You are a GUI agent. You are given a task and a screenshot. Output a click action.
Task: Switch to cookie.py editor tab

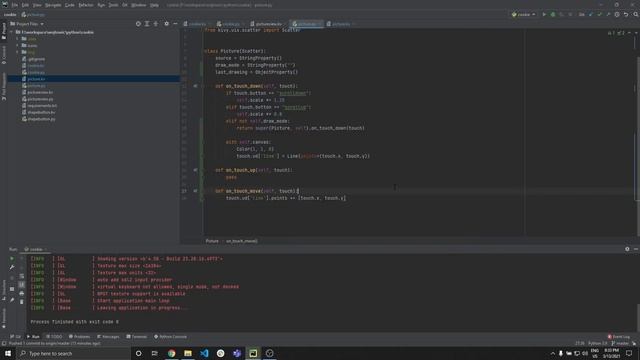click(229, 24)
